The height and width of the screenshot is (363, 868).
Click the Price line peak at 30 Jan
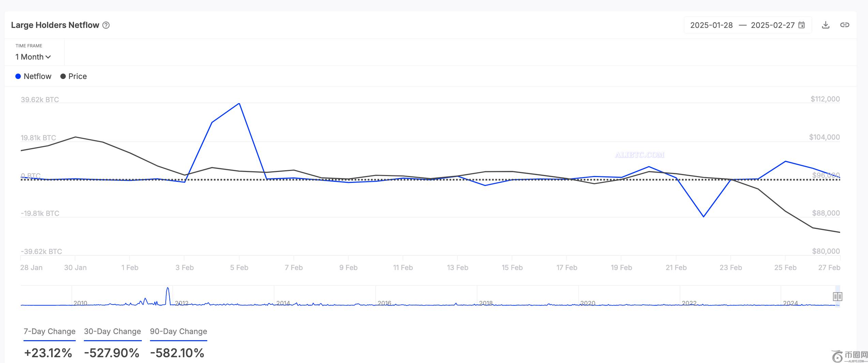75,137
